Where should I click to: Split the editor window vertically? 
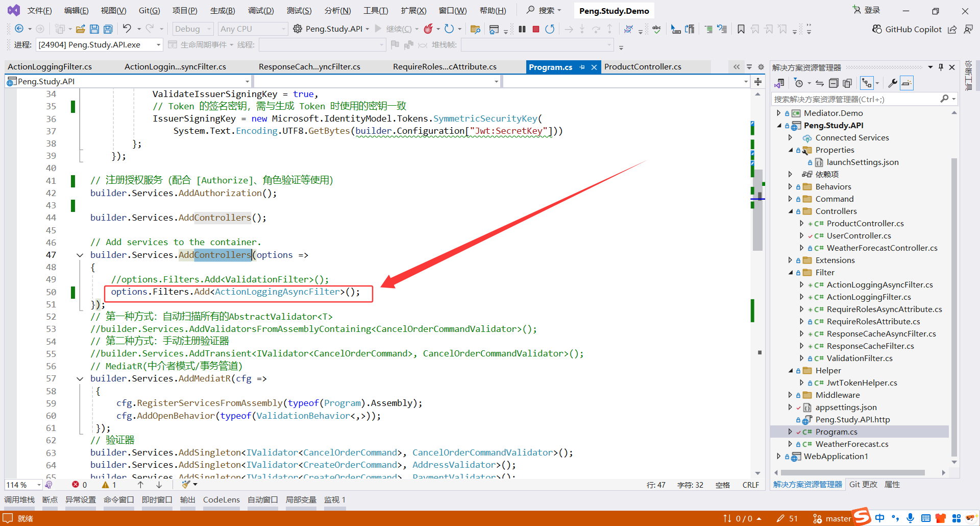pos(758,82)
